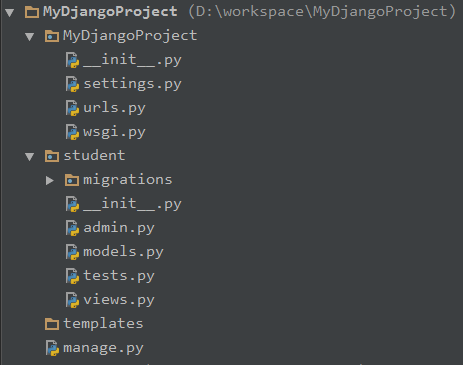Click the wsgi.py Python file icon

[72, 132]
